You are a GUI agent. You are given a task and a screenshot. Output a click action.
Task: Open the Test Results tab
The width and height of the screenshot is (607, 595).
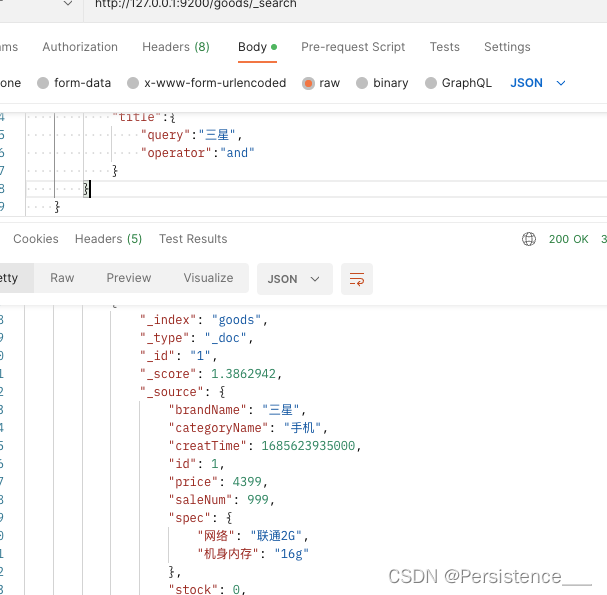click(193, 239)
